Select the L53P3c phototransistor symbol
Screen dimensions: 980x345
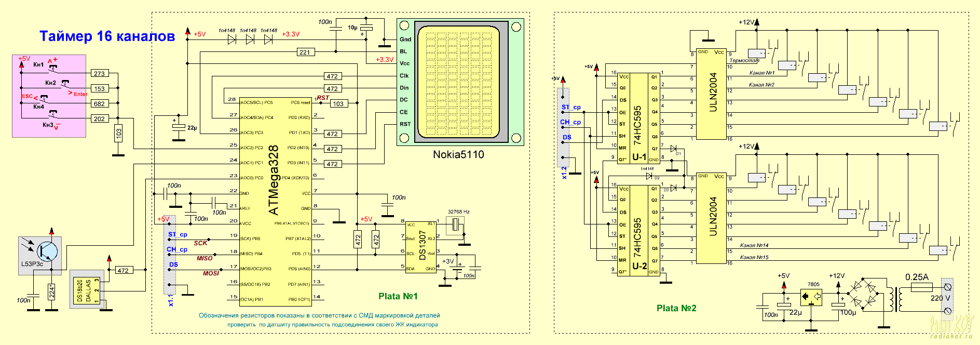point(44,251)
